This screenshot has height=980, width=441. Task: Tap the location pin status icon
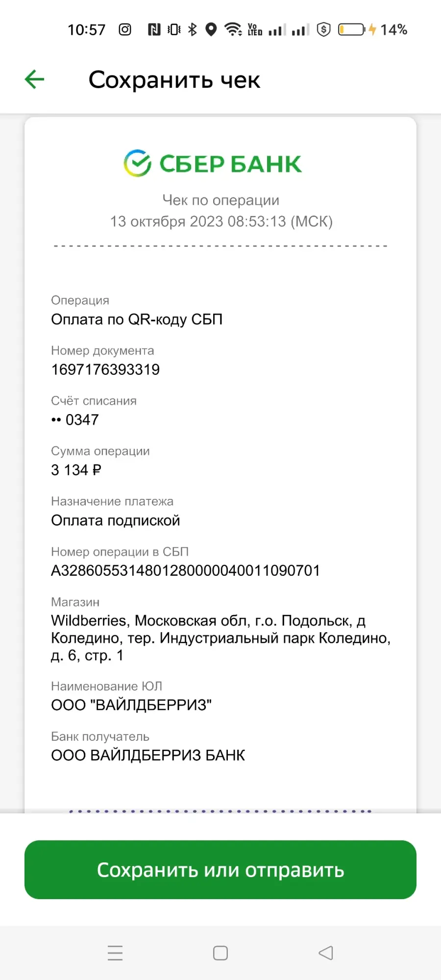[211, 30]
